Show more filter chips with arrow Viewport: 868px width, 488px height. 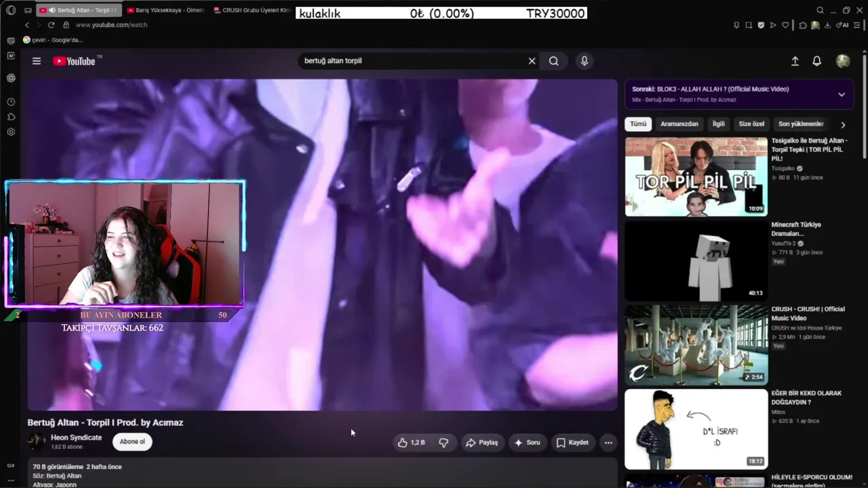843,125
